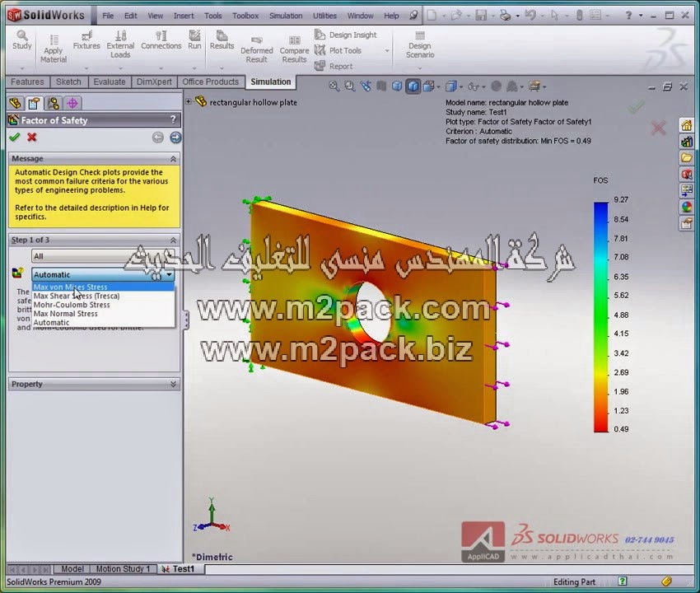The width and height of the screenshot is (700, 593).
Task: Choose Automatic in criterion list
Action: coord(103,322)
